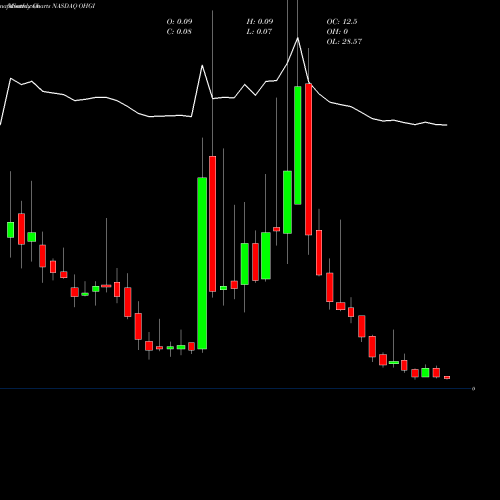500x500 pixels.
Task: Click the peak of the white line
Action: tap(298, 38)
